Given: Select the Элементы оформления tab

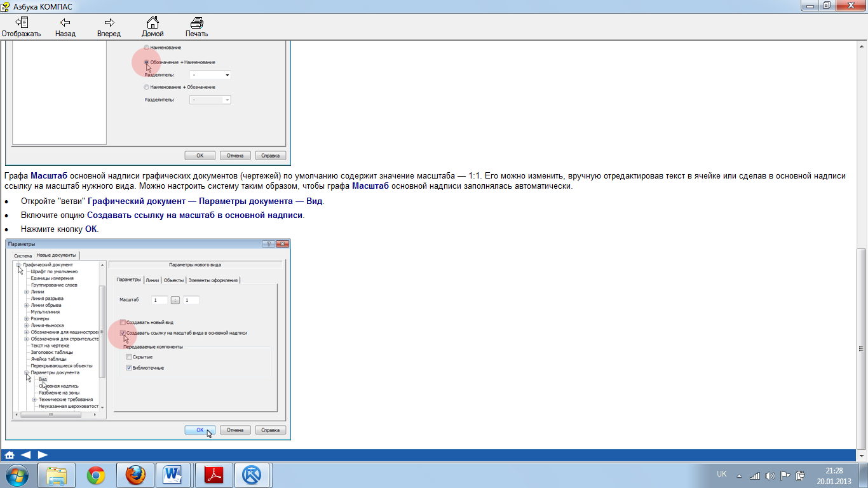Looking at the screenshot, I should point(213,280).
